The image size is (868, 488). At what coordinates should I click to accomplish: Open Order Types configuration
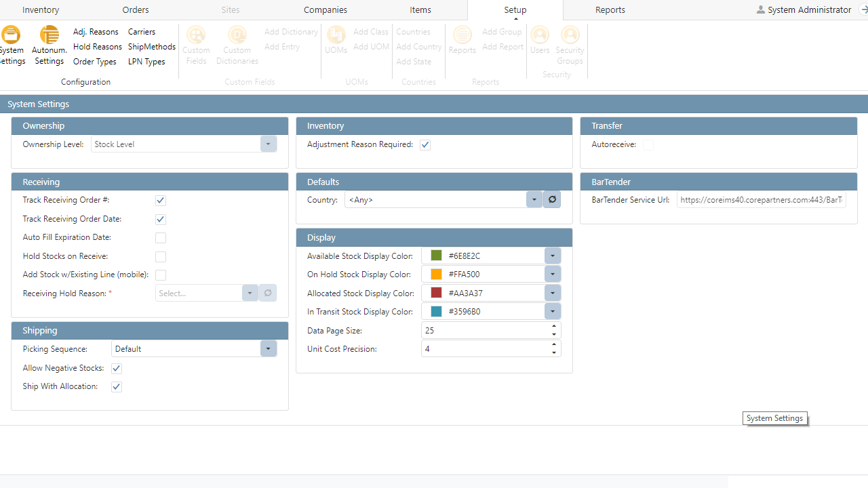pyautogui.click(x=95, y=62)
